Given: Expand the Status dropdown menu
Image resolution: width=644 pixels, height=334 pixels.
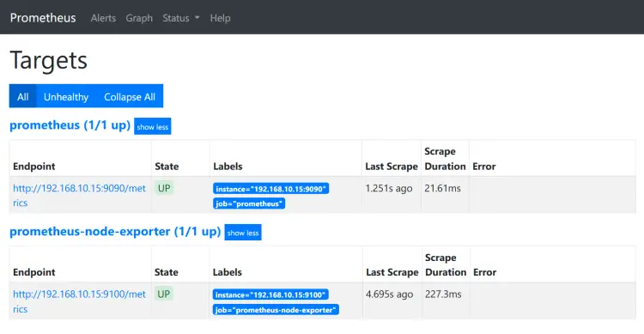Looking at the screenshot, I should pos(180,18).
